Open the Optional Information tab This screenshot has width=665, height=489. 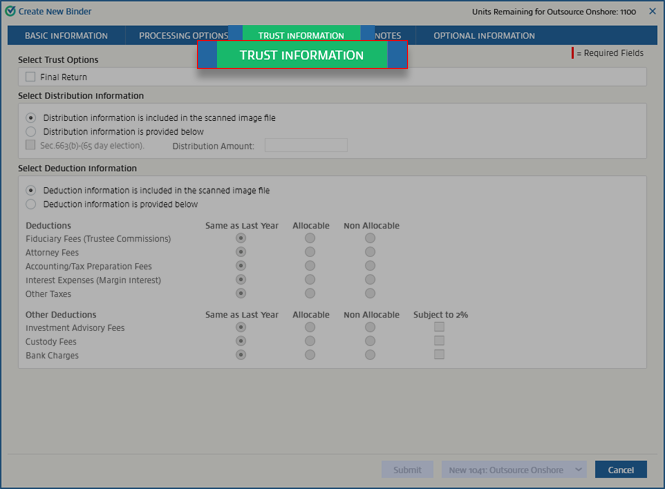coord(484,36)
